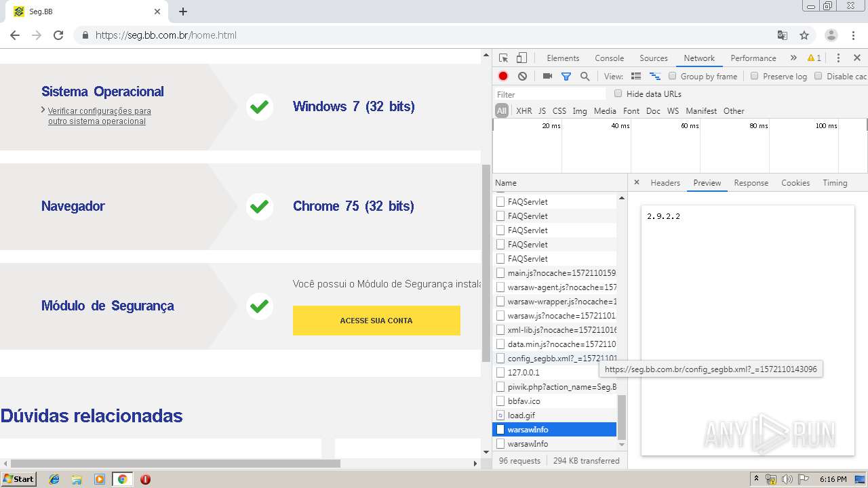Toggle the waterfall overview icon
The width and height of the screenshot is (868, 488).
point(655,77)
